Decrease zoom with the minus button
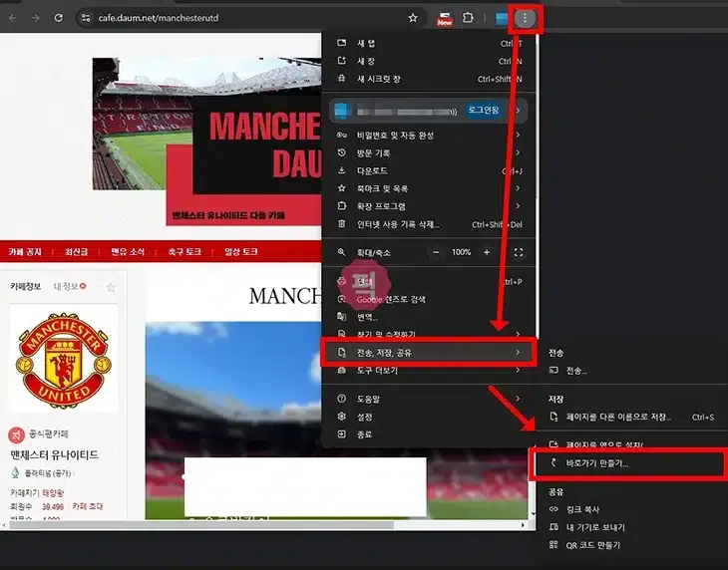 point(436,252)
